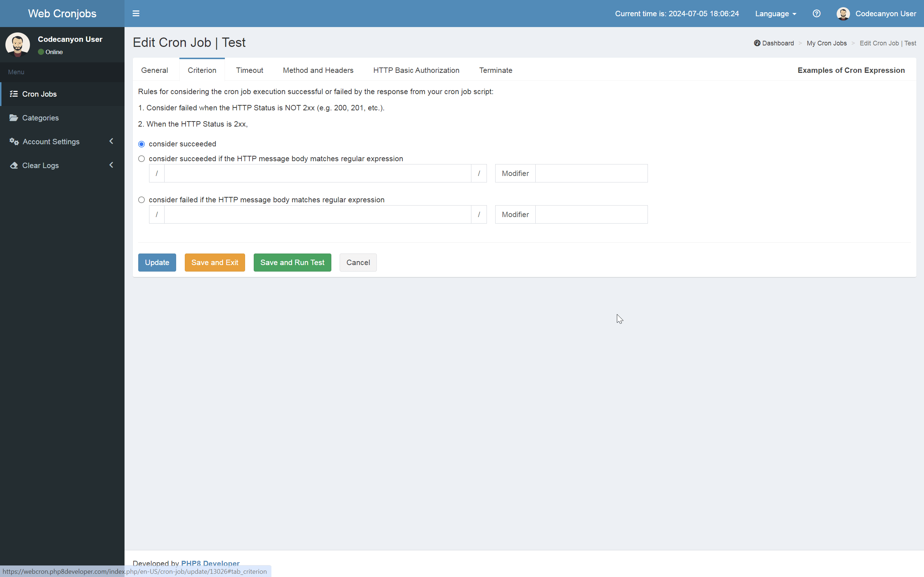Switch to the Timeout tab
The width and height of the screenshot is (924, 577).
[x=249, y=70]
